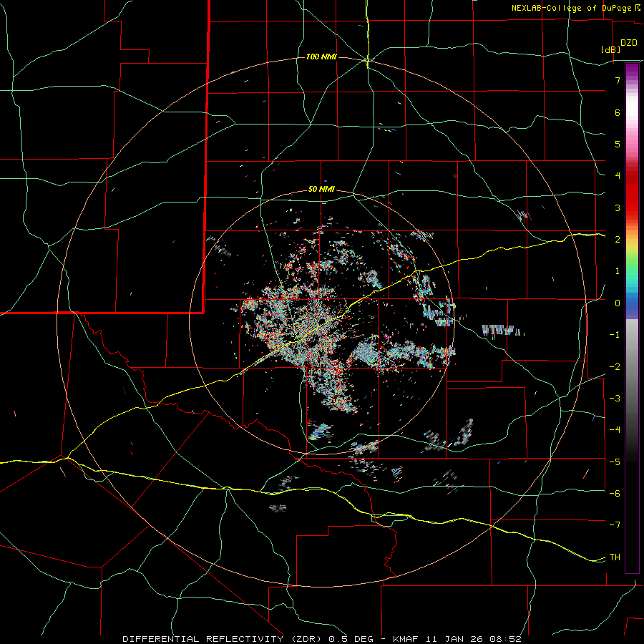Image resolution: width=644 pixels, height=644 pixels.
Task: Click the TH threshold label on the scale
Action: (x=615, y=557)
